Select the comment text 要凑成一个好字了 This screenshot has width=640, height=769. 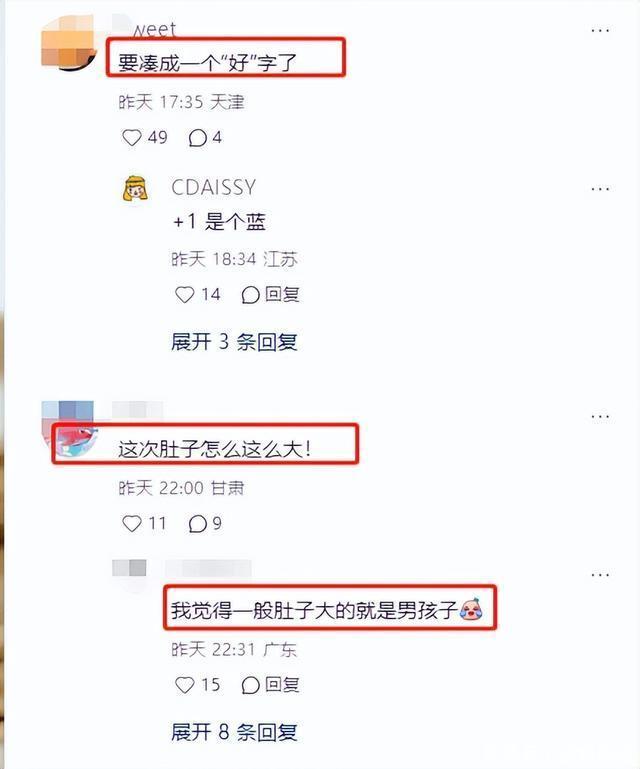pyautogui.click(x=207, y=63)
